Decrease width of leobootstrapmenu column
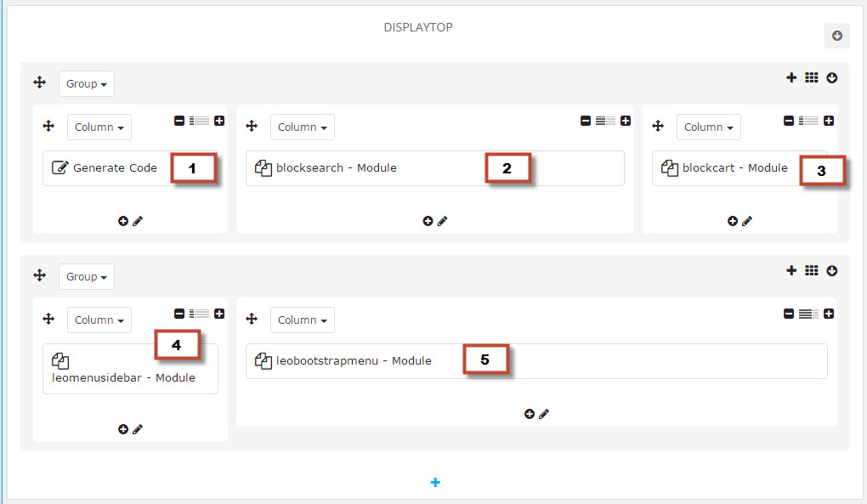The height and width of the screenshot is (504, 867). click(x=789, y=314)
